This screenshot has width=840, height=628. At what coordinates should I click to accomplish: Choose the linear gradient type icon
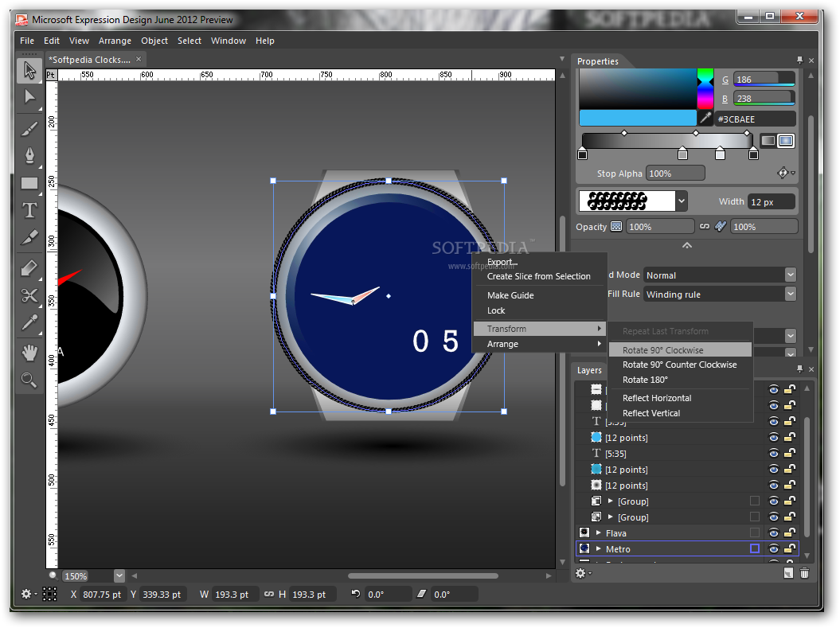click(768, 140)
